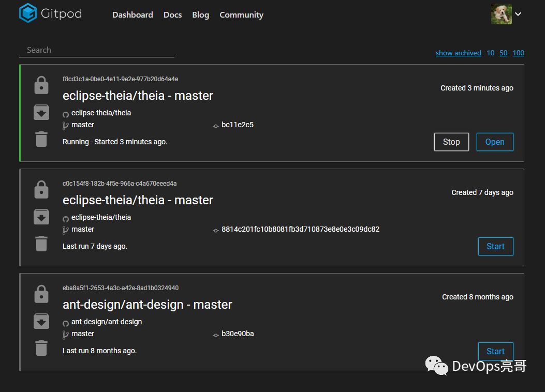Click the eclipse-theia/theia repo link in workspace c0c154f8
This screenshot has height=392, width=545.
point(101,217)
